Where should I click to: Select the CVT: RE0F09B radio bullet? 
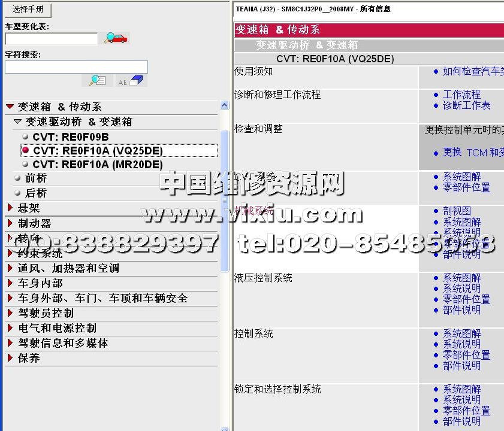click(x=25, y=136)
